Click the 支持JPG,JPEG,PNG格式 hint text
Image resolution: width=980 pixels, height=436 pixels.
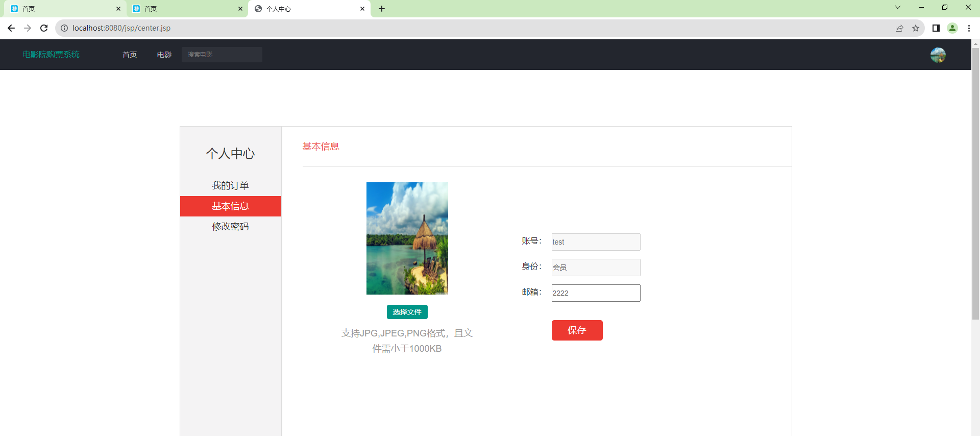click(x=407, y=341)
